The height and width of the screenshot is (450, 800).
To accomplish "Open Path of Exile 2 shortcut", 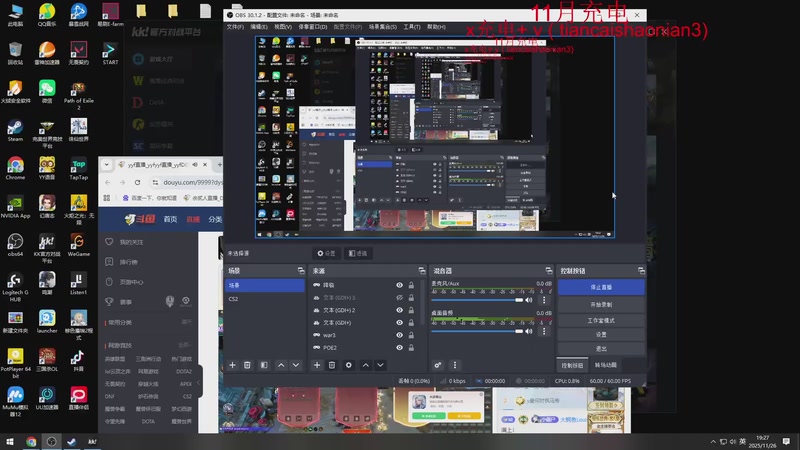I will 79,96.
